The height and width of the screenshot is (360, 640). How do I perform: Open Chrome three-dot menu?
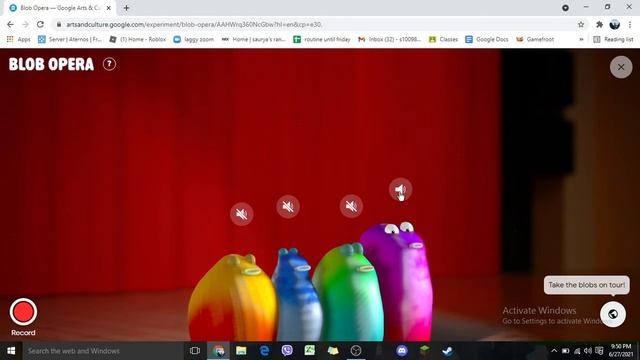click(x=630, y=24)
